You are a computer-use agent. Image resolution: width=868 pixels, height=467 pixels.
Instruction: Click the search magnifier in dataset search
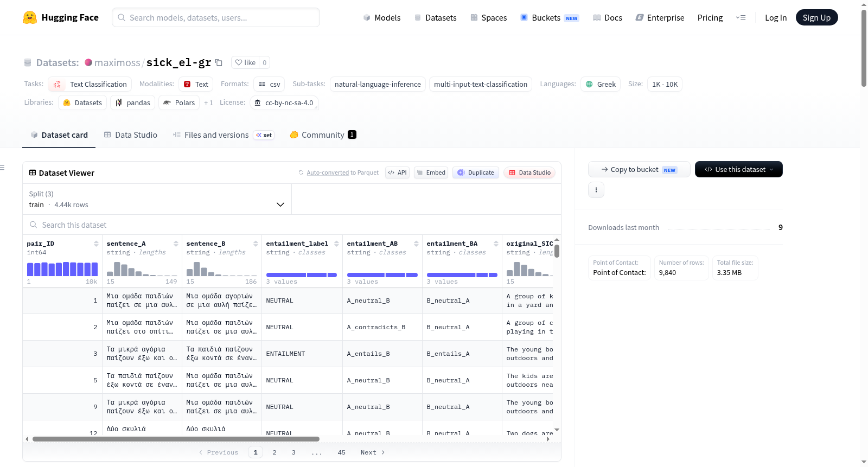pos(34,225)
